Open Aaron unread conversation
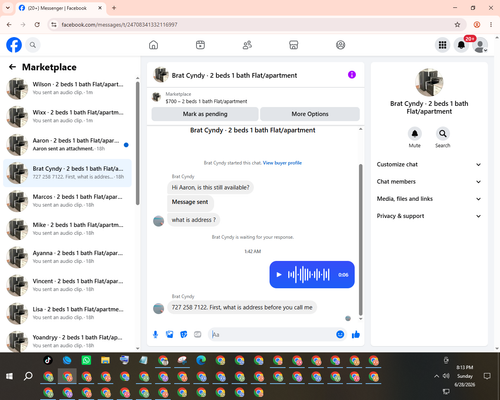 click(67, 145)
